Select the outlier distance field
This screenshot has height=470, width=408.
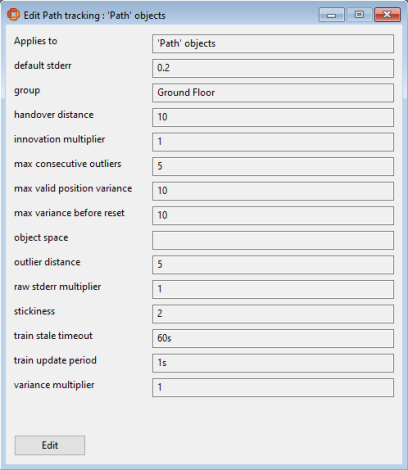coord(273,265)
